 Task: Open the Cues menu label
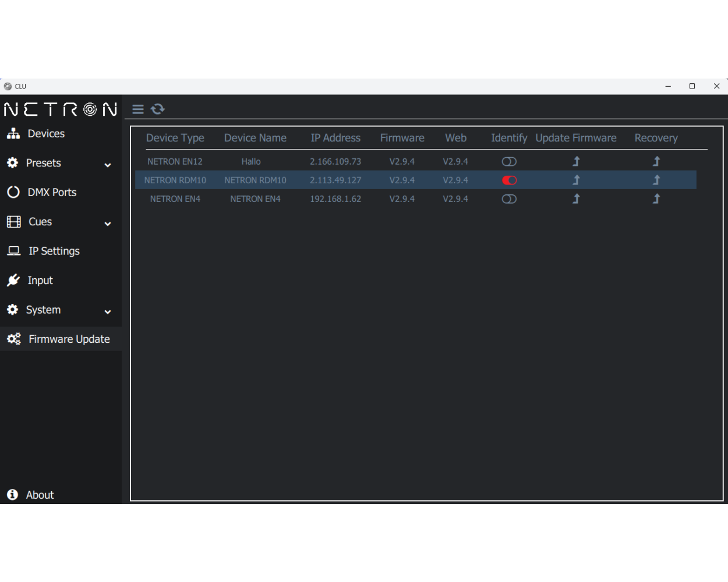pyautogui.click(x=40, y=222)
